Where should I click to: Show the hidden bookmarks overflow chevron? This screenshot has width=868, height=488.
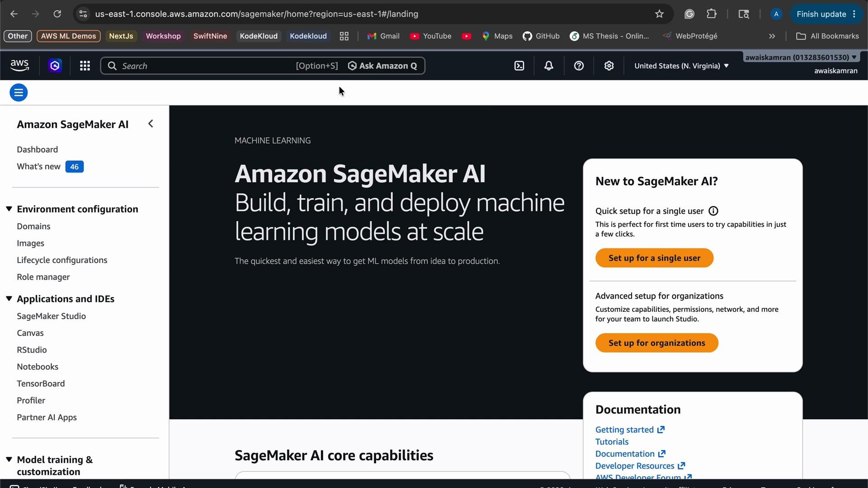tap(772, 36)
